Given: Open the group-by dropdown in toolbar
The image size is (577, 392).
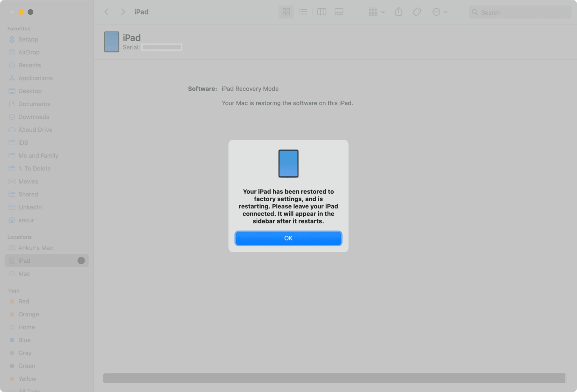Looking at the screenshot, I should pyautogui.click(x=376, y=12).
